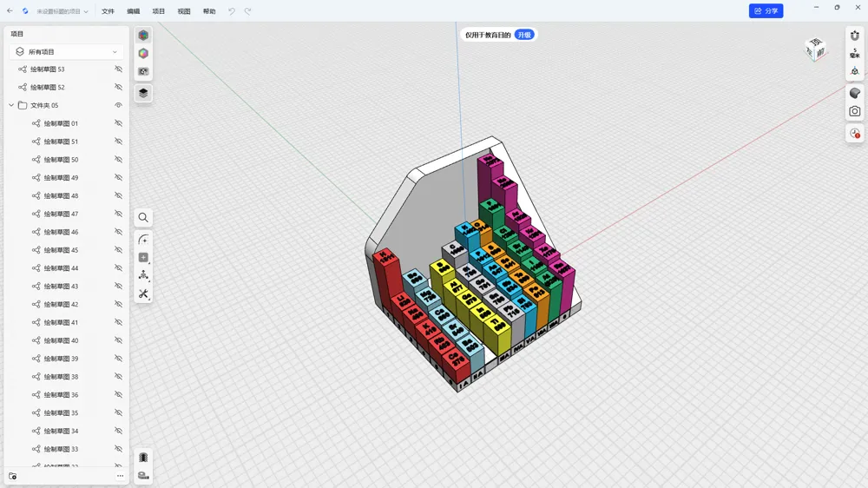The height and width of the screenshot is (488, 868).
Task: Click the sketch icon beside 绘制草图 38
Action: 36,377
